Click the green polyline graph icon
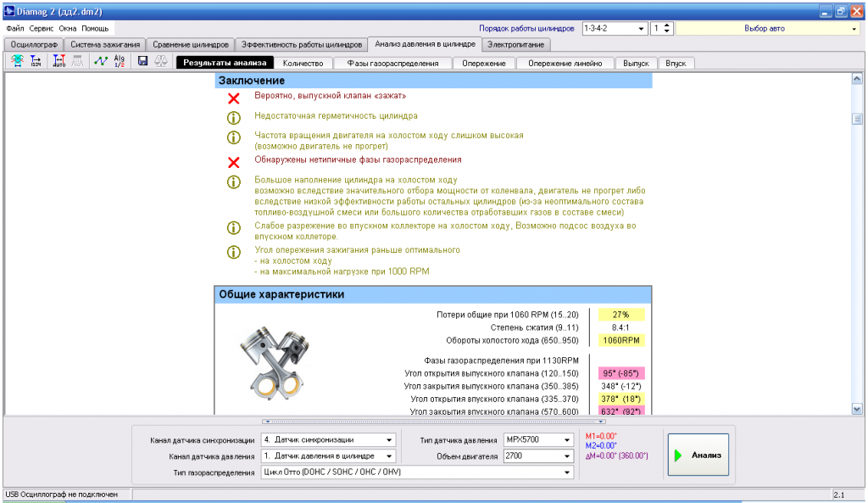The height and width of the screenshot is (503, 868). (101, 61)
